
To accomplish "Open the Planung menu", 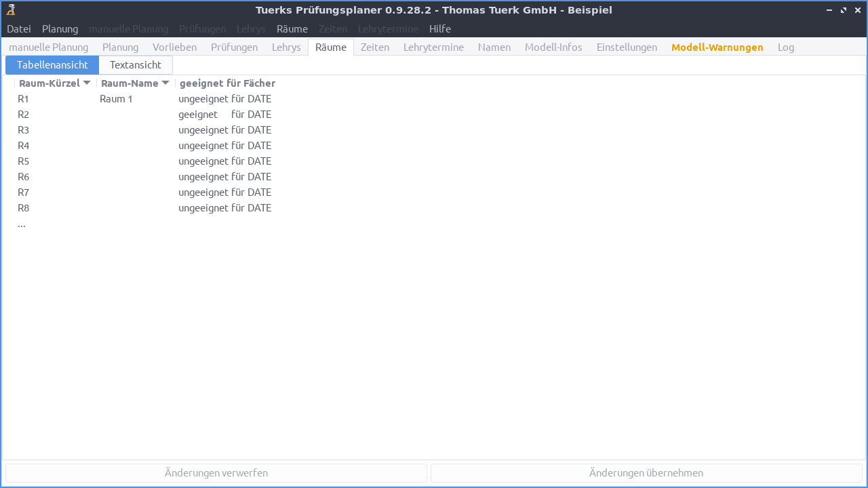I will pos(60,28).
